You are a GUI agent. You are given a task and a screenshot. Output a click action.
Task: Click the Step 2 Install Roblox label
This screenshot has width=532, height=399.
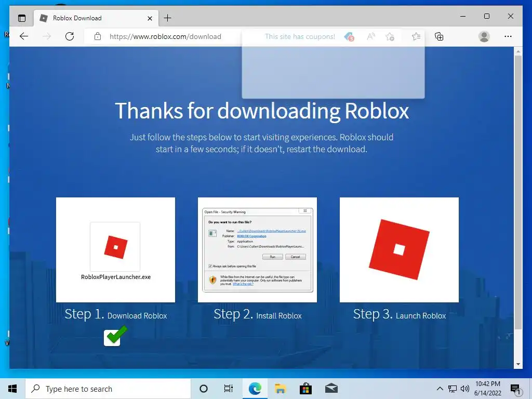click(258, 314)
